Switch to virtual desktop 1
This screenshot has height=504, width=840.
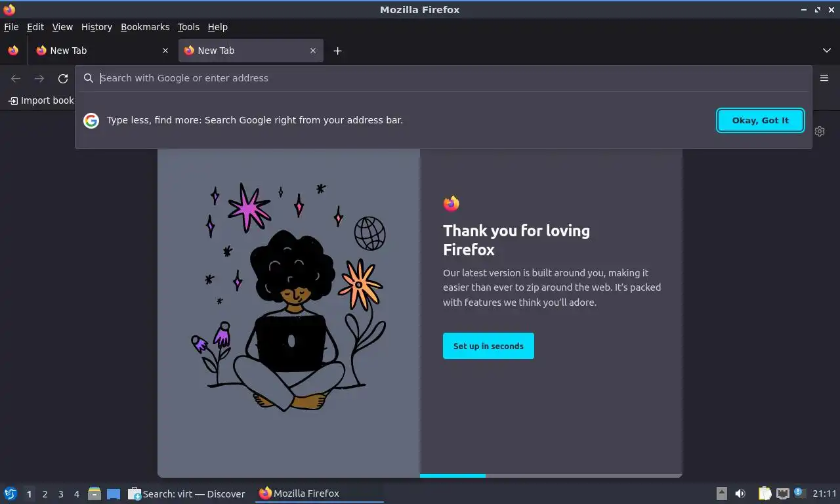tap(29, 494)
